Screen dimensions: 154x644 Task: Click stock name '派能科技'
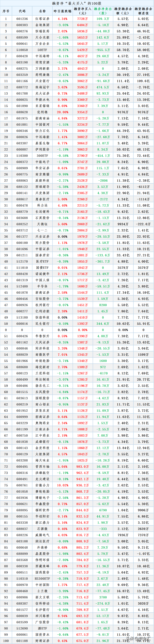coord(42,180)
